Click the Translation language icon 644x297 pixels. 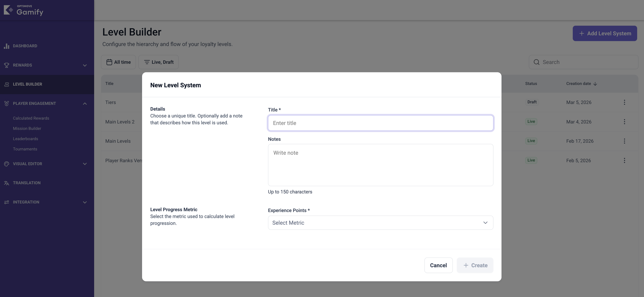click(6, 183)
